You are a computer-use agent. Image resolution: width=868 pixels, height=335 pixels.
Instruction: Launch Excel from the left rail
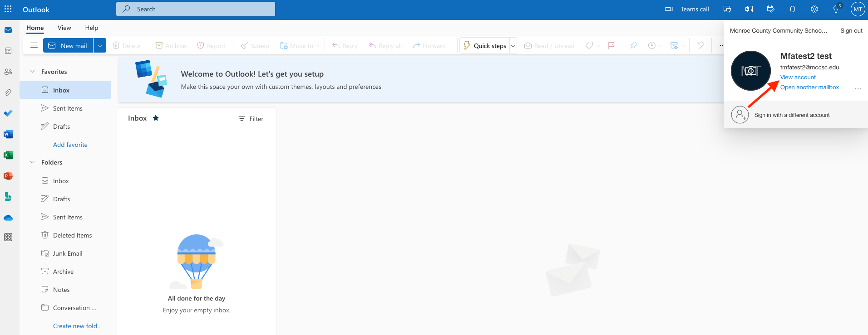(8, 155)
